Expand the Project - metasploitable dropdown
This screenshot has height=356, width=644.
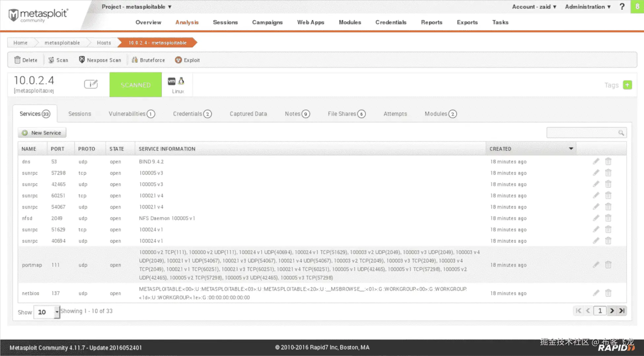tap(136, 7)
